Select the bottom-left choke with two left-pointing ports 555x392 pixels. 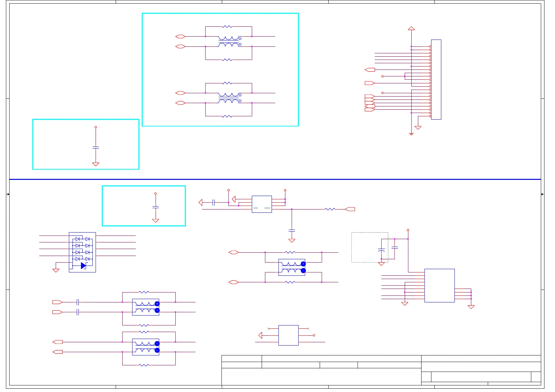146,347
